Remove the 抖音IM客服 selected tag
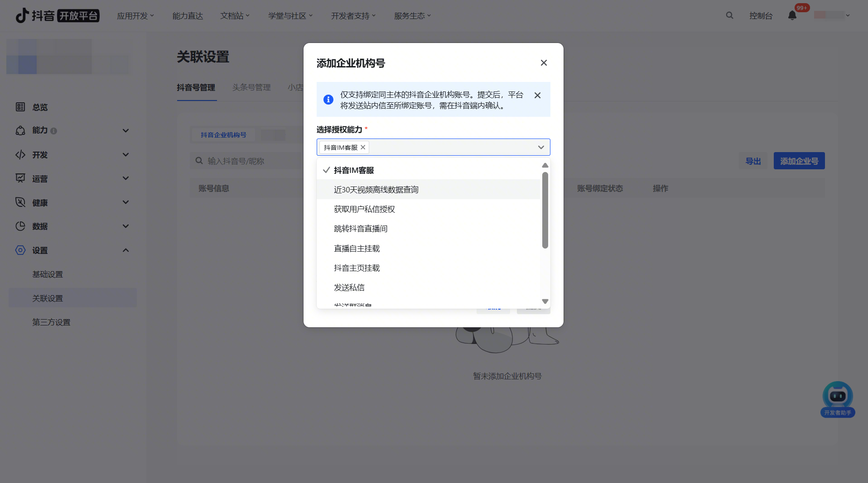868x483 pixels. [363, 148]
